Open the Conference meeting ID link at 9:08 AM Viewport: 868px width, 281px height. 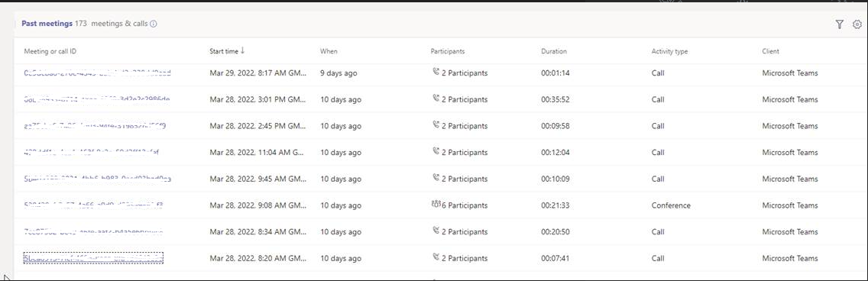click(93, 205)
